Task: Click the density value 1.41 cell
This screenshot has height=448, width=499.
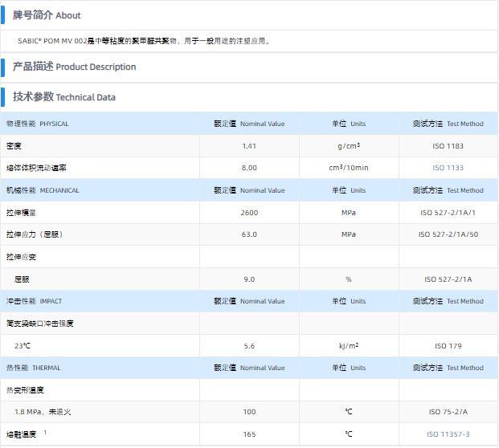Action: 249,146
